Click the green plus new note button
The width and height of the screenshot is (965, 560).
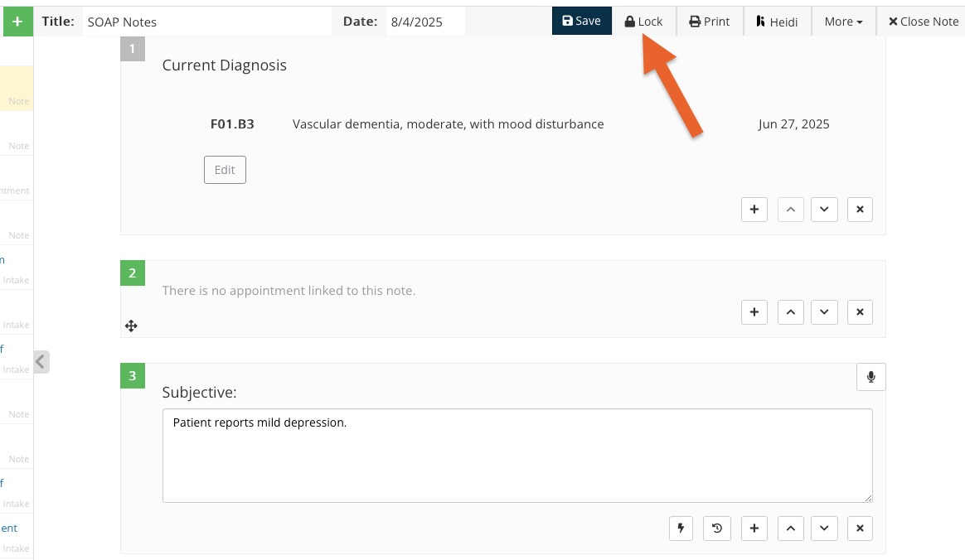(18, 22)
